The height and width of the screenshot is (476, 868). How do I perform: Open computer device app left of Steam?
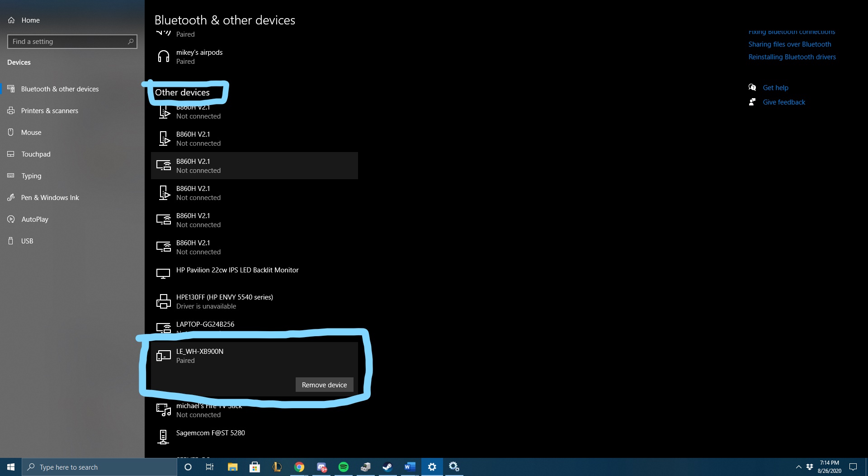(366, 467)
